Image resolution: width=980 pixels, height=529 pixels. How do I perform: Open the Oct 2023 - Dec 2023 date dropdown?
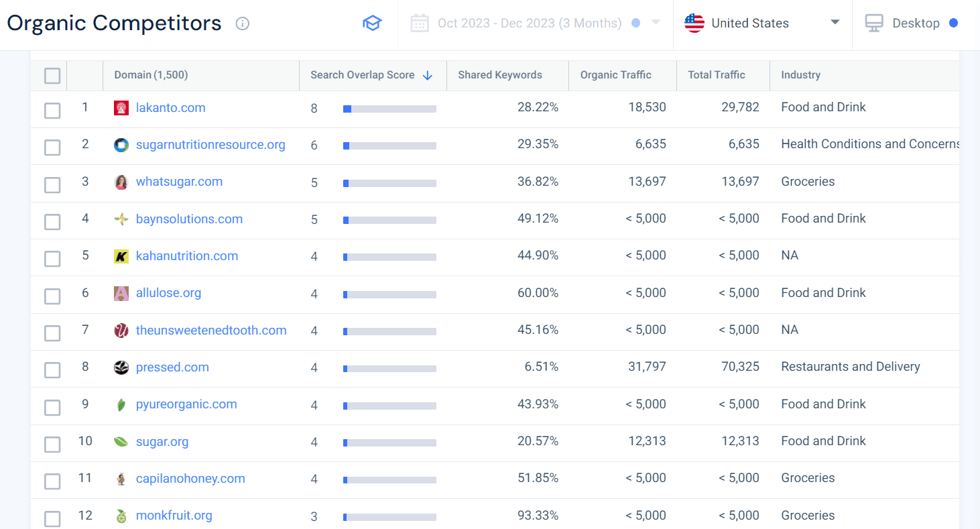[536, 23]
